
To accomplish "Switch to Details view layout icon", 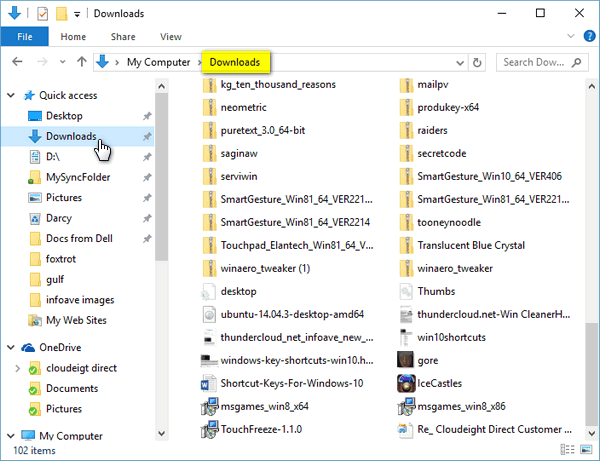I will point(567,450).
